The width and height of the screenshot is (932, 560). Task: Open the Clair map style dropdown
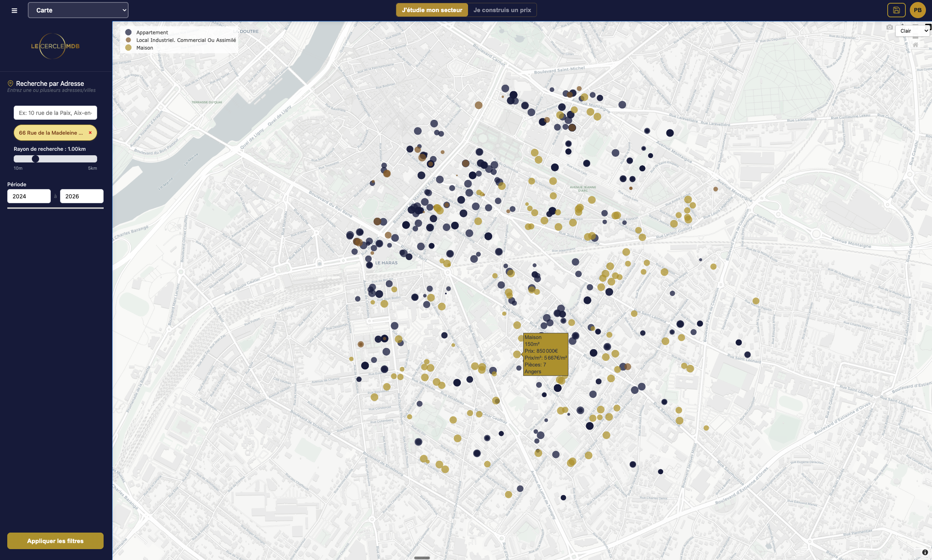(912, 31)
